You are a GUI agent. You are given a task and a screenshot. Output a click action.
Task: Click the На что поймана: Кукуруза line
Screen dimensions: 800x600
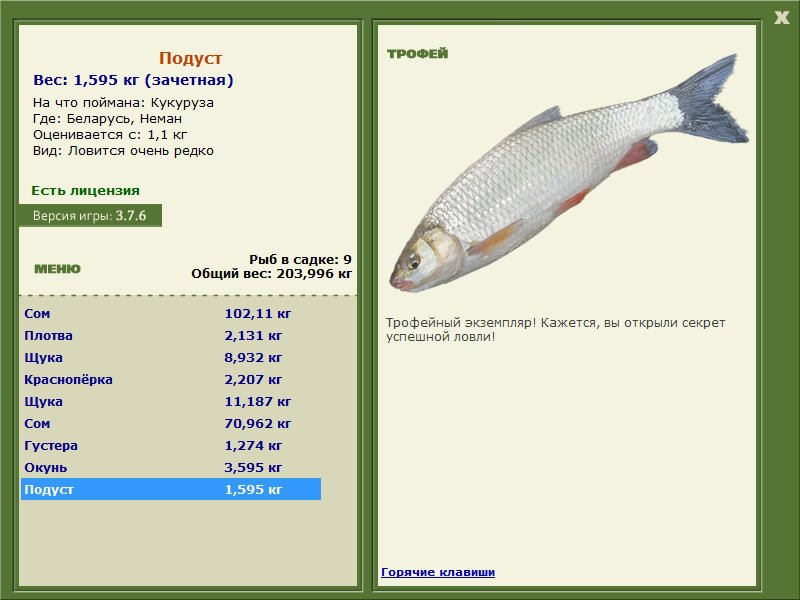click(123, 103)
